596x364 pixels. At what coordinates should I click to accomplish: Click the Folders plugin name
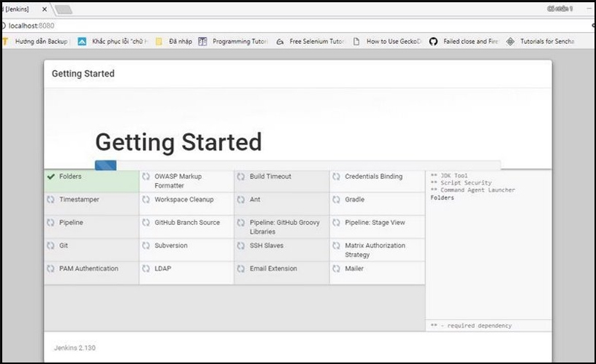(70, 176)
